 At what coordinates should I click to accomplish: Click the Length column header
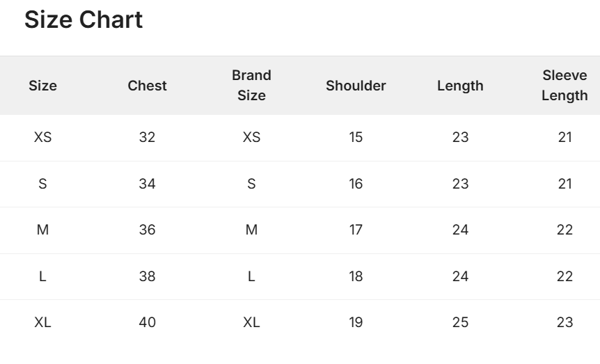click(460, 86)
